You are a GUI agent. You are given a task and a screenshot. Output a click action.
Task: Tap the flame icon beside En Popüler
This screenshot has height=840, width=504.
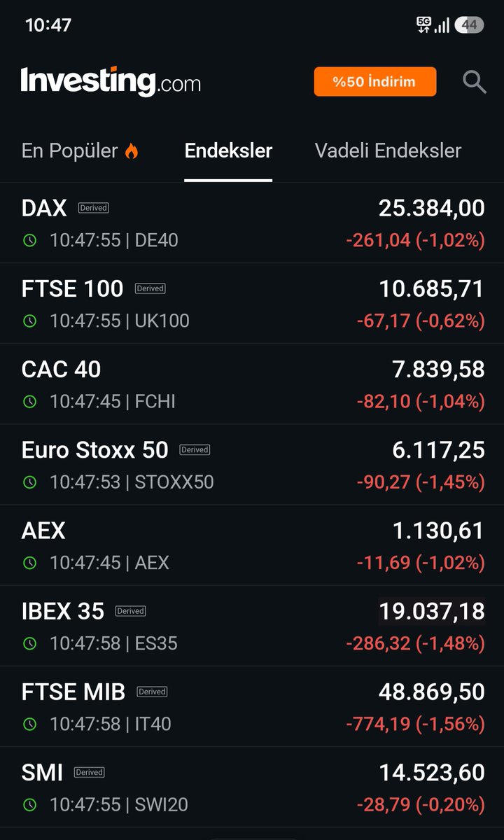[132, 150]
